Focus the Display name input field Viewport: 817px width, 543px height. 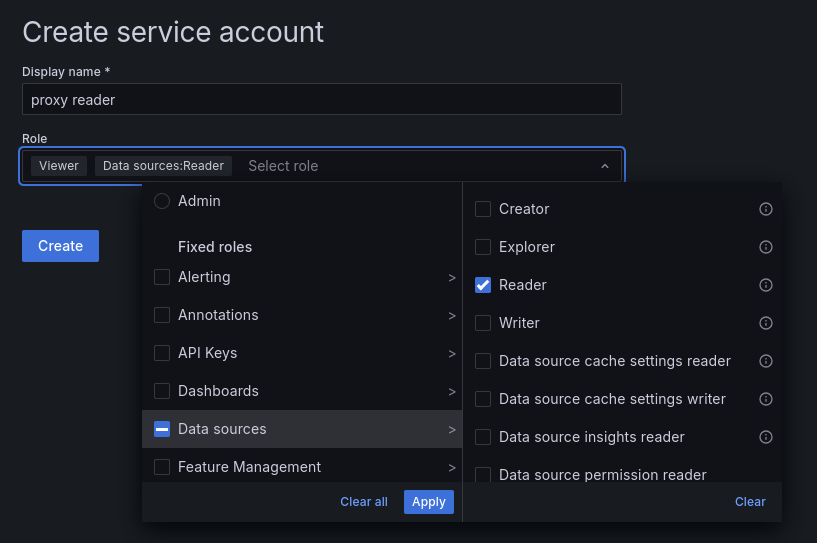pyautogui.click(x=321, y=99)
